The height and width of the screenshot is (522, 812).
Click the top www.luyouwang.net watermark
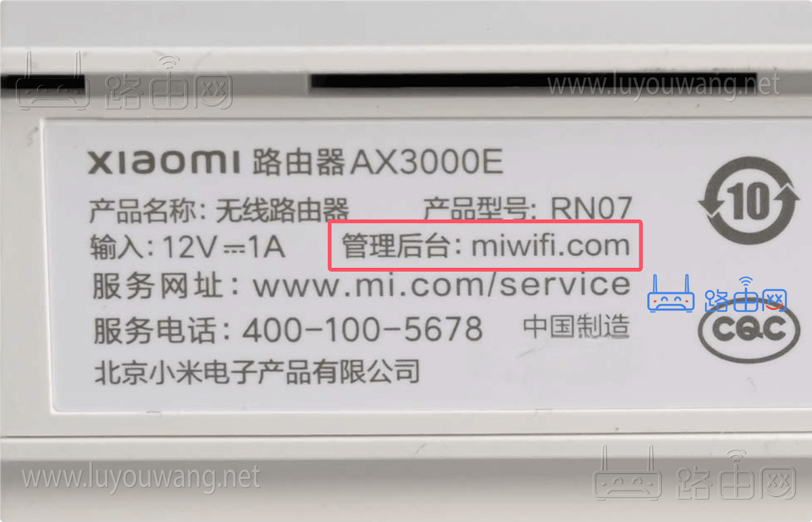point(663,85)
